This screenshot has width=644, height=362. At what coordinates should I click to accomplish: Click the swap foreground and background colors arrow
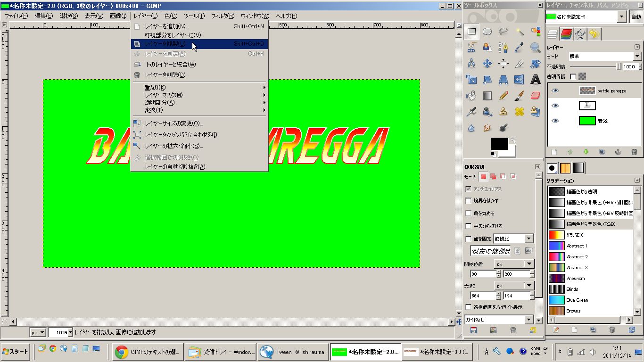coord(513,141)
